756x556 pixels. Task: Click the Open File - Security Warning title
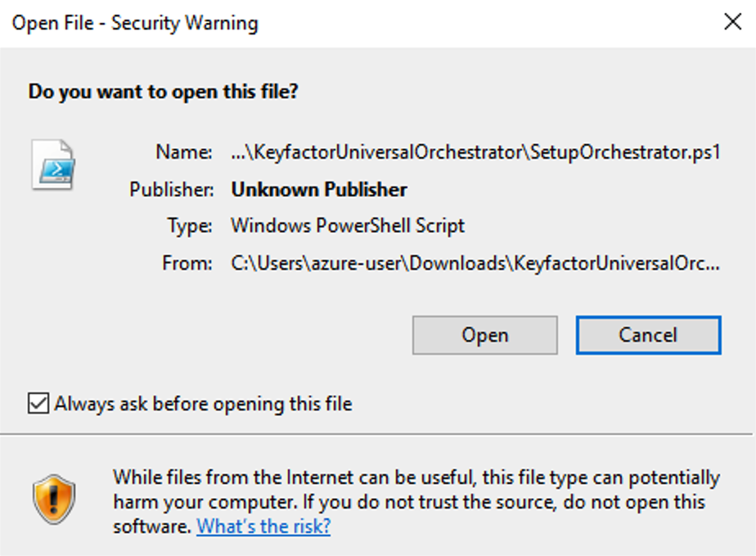[135, 23]
